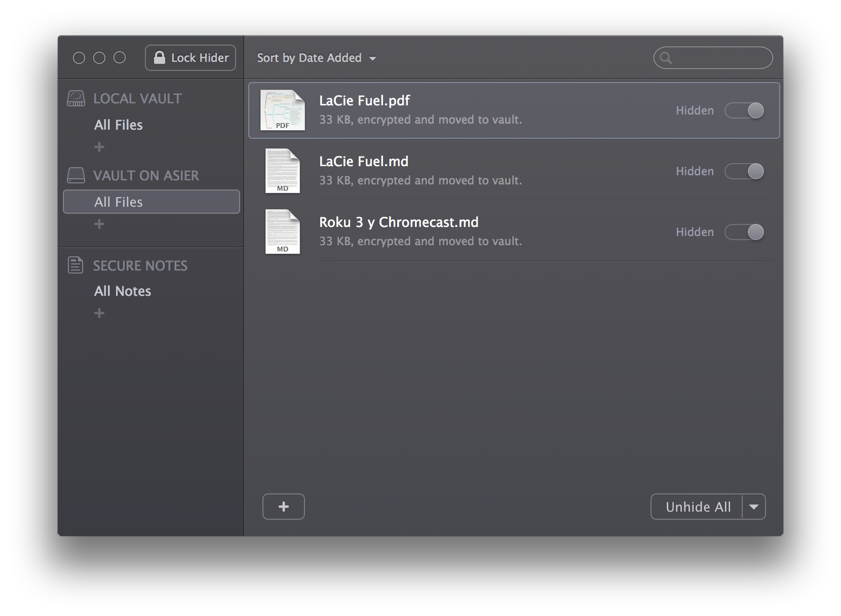Click the LaCie Fuel.md file icon

(283, 171)
